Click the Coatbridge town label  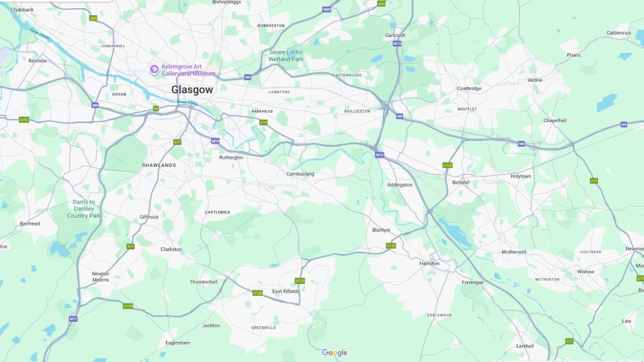(x=469, y=88)
